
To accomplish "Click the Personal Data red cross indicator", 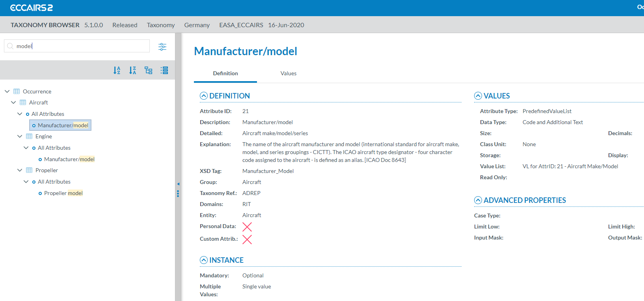I will [247, 227].
